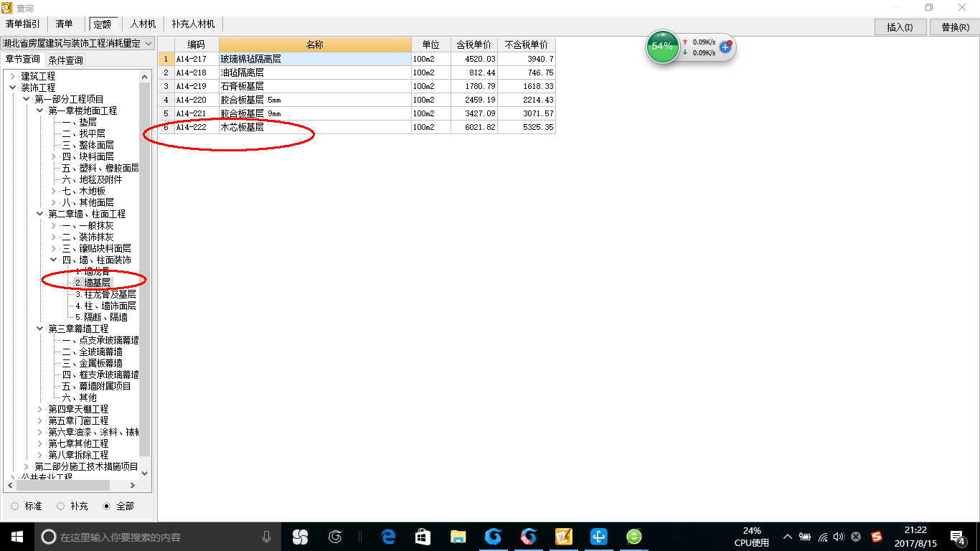Select the 全部 radio button
This screenshot has width=980, height=551.
[106, 506]
